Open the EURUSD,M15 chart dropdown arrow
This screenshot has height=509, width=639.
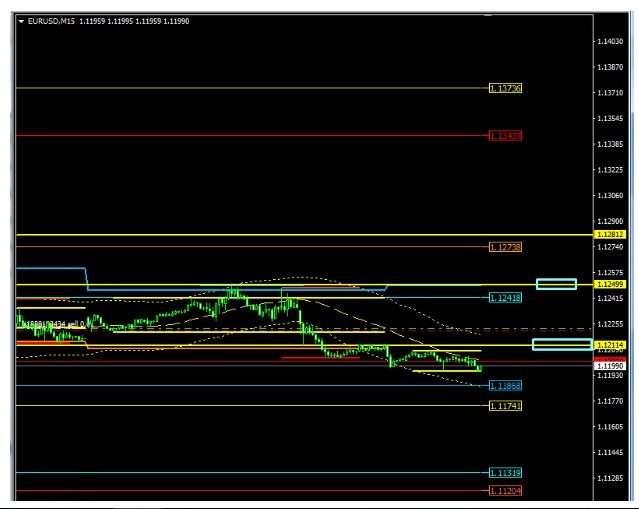pos(21,20)
